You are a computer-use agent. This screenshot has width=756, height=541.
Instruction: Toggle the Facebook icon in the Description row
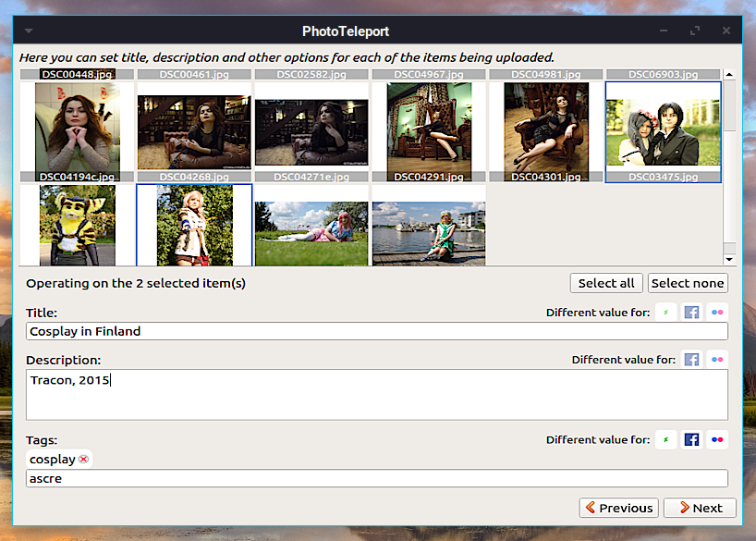click(691, 360)
